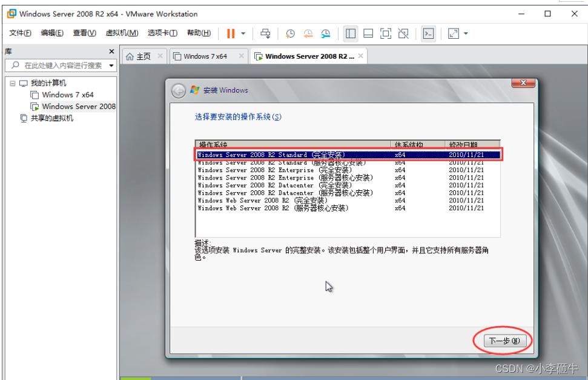Select Windows Server 2008 R2 Standard (服务器核心安装)
The height and width of the screenshot is (380, 588).
click(x=348, y=162)
